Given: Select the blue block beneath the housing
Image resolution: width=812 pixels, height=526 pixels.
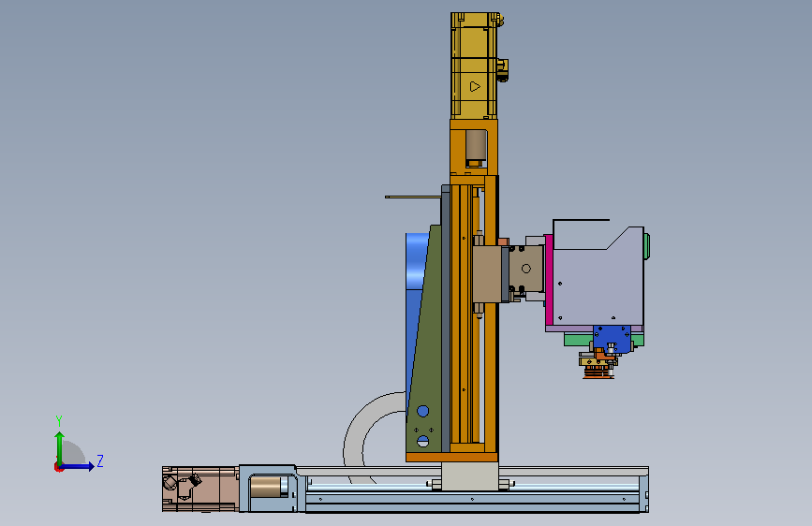Looking at the screenshot, I should (613, 340).
